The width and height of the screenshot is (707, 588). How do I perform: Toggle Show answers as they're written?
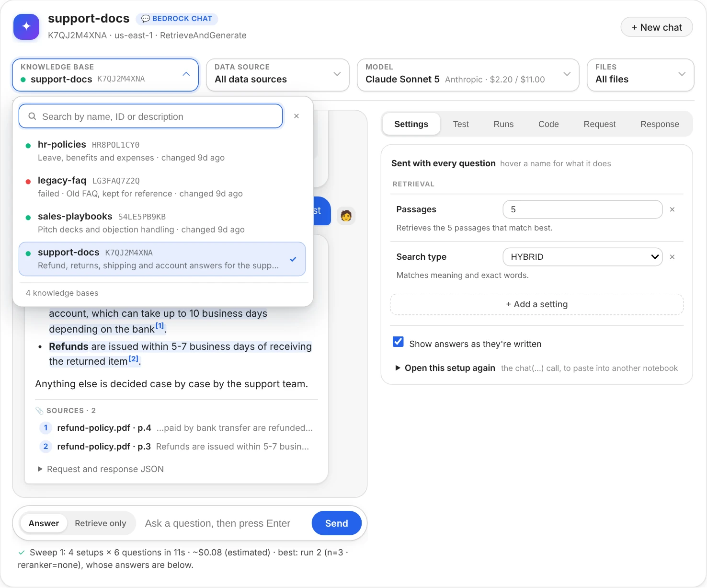[x=398, y=342]
